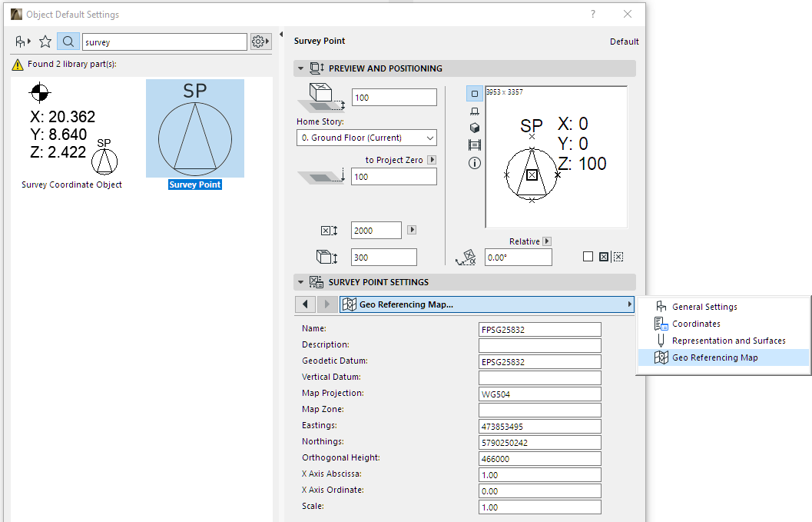
Task: Collapse the Survey Point Settings panel
Action: click(300, 282)
